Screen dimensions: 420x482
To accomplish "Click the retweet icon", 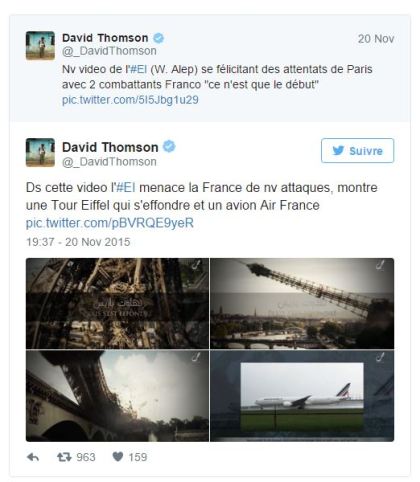I will pyautogui.click(x=64, y=457).
